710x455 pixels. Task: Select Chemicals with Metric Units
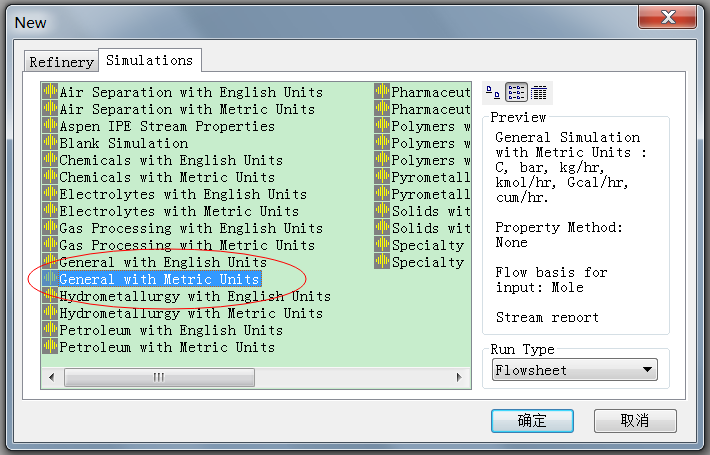167,177
